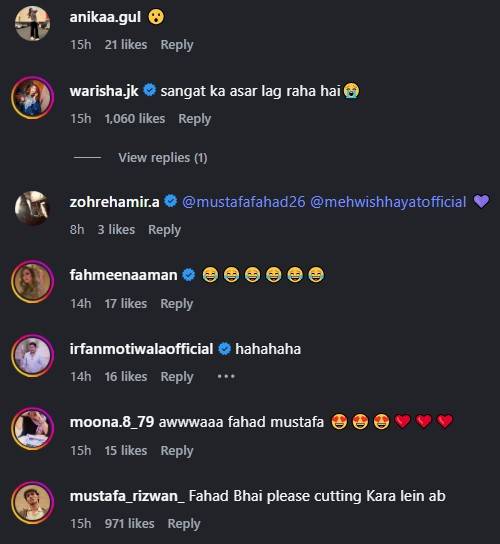The image size is (500, 544).
Task: Open @mehwishhayatofficial mention link
Action: tap(388, 202)
